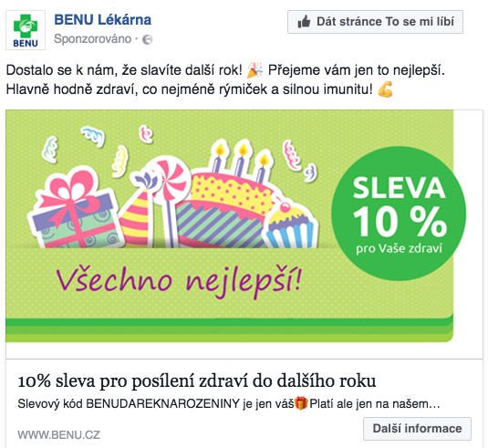Like the page with 'Dát stránce To se mi líbí'
The width and height of the screenshot is (488, 448).
point(375,22)
